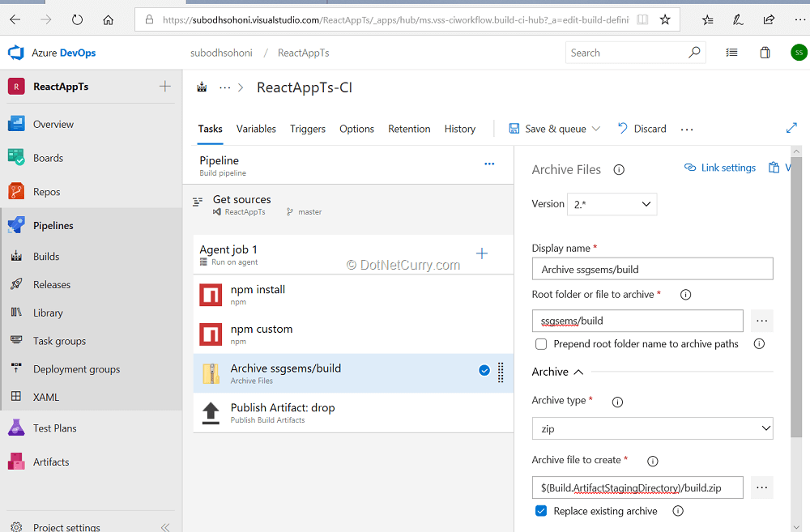Switch to the Tasks tab
Screen dimensions: 810x532
[211, 129]
